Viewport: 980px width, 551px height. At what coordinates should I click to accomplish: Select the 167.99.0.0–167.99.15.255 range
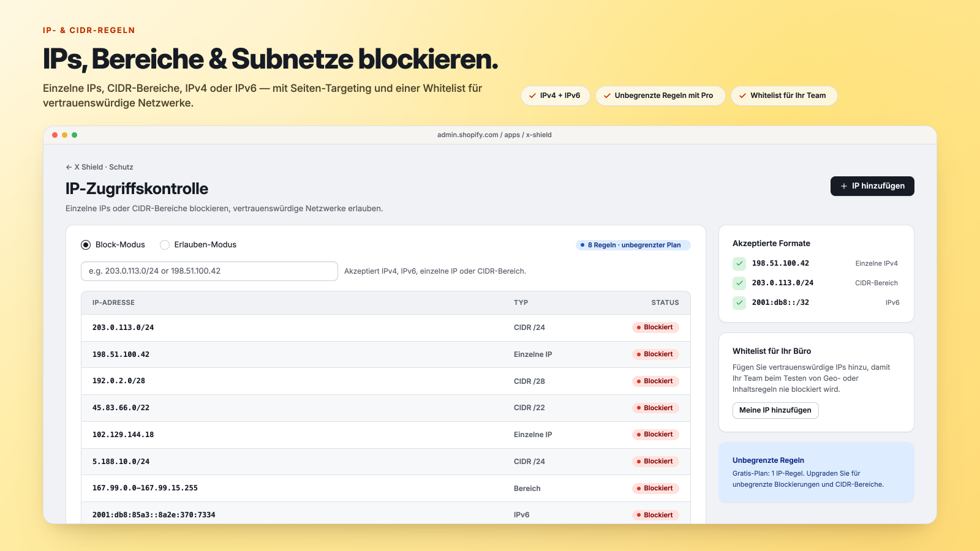click(145, 488)
